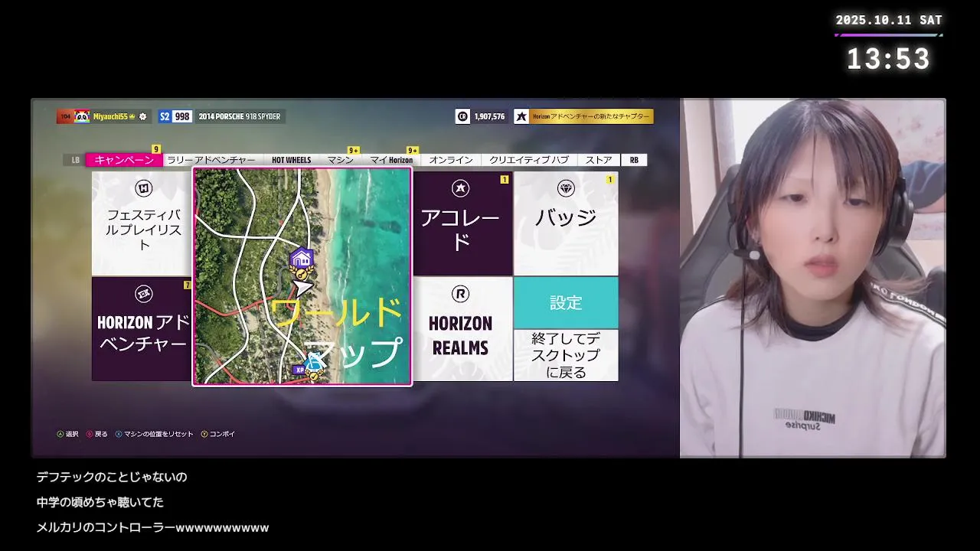Click the 9+ badge above マイ Horizon tab
Viewport: 980px width, 551px height.
click(413, 150)
